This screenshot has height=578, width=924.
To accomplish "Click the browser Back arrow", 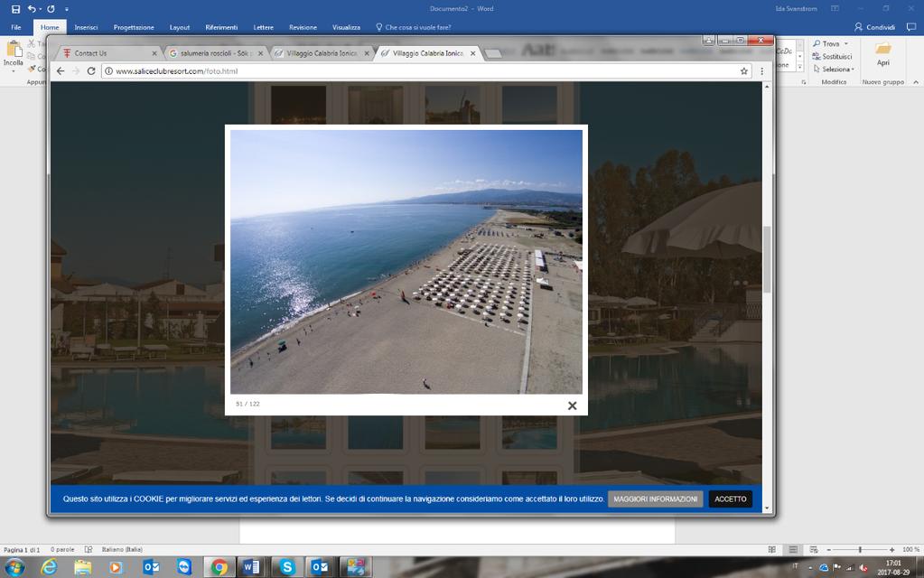I will pos(61,71).
